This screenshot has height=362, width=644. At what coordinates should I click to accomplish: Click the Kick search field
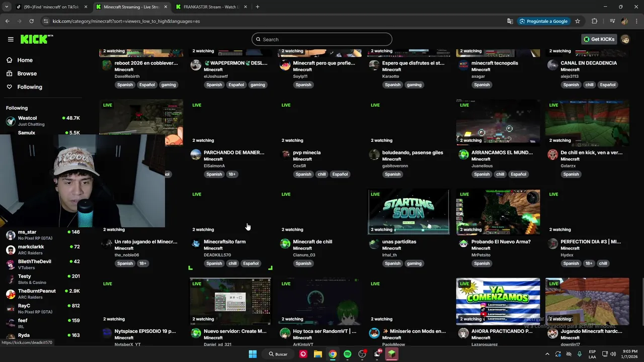pyautogui.click(x=322, y=39)
